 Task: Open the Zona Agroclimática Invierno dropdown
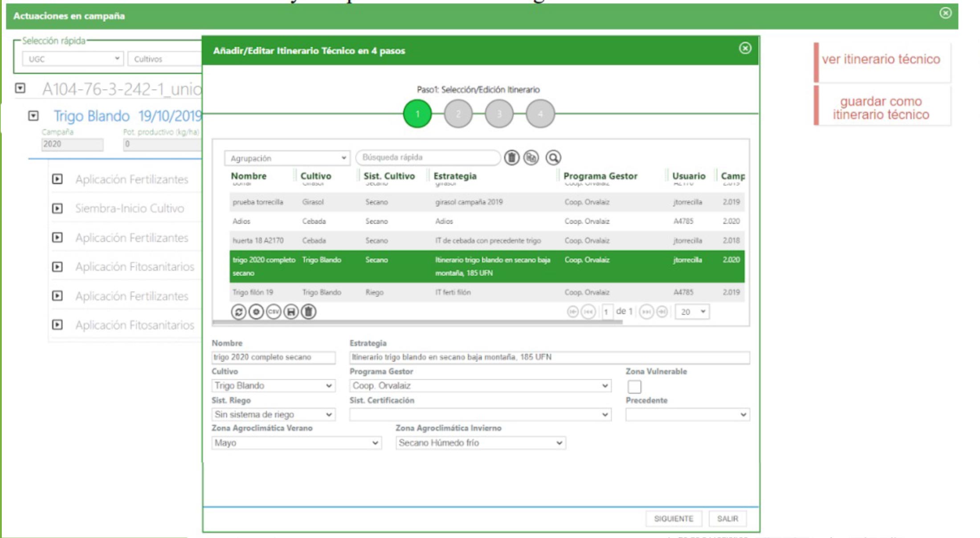(481, 443)
